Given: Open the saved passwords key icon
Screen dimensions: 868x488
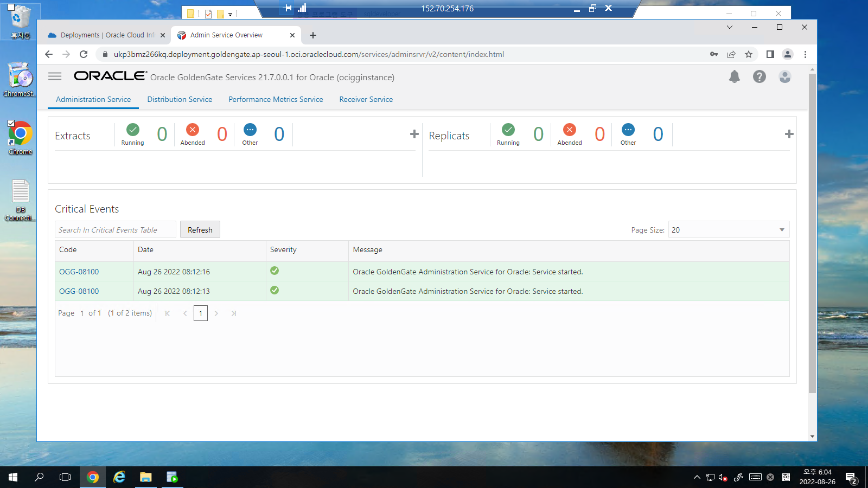Looking at the screenshot, I should (x=714, y=54).
